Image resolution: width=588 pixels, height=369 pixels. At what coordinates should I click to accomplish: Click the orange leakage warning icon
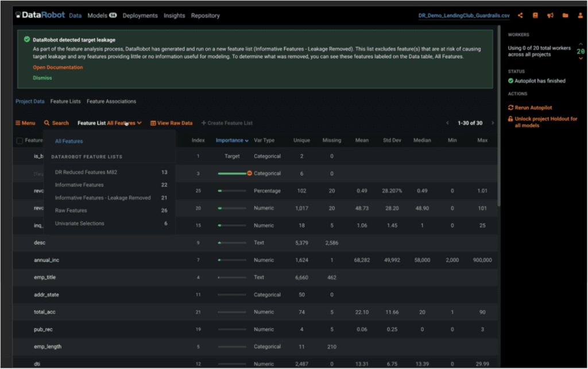click(249, 173)
